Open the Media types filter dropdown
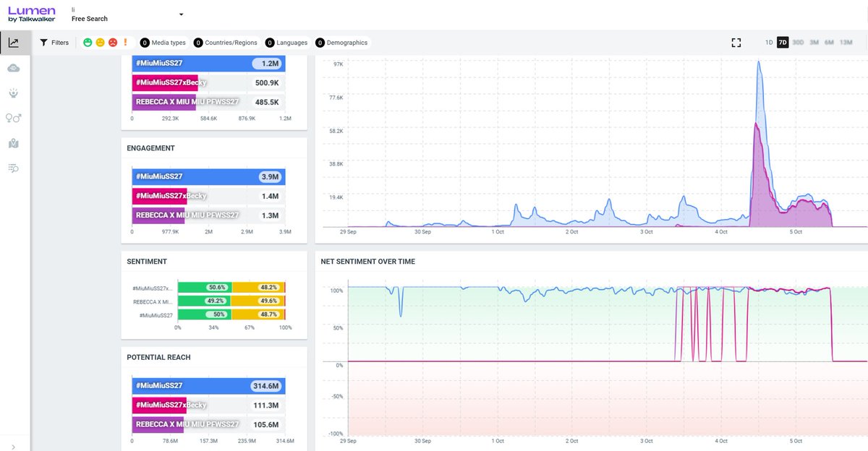The width and height of the screenshot is (868, 451). click(x=163, y=43)
